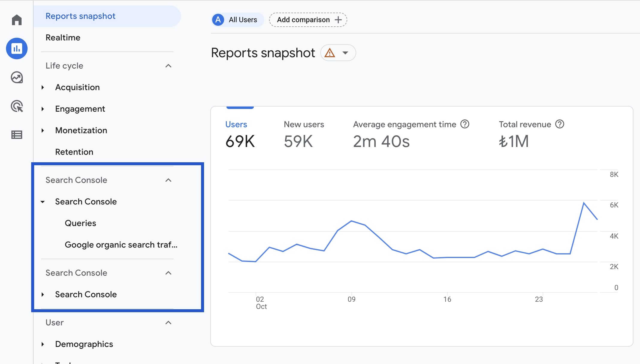
Task: Click the circular graph icon in left sidebar
Action: tap(17, 77)
